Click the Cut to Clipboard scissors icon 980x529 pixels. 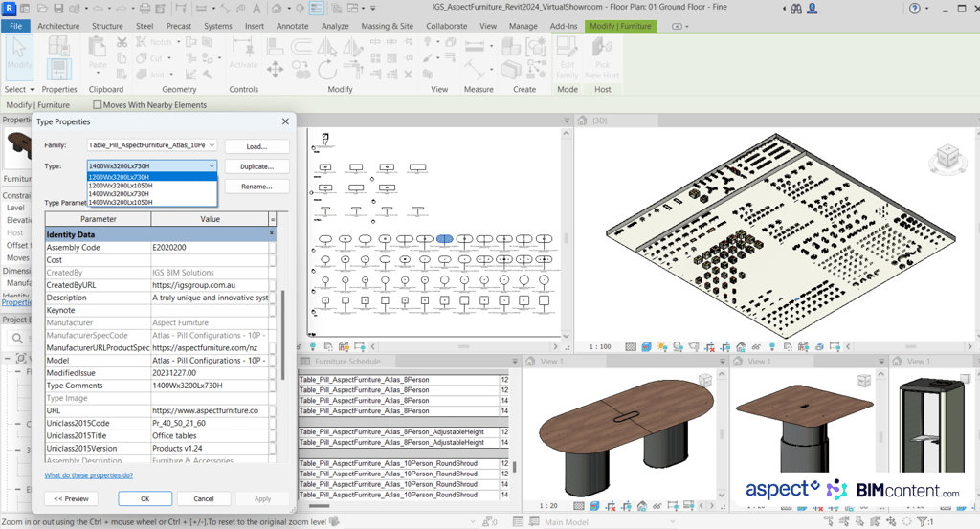122,42
